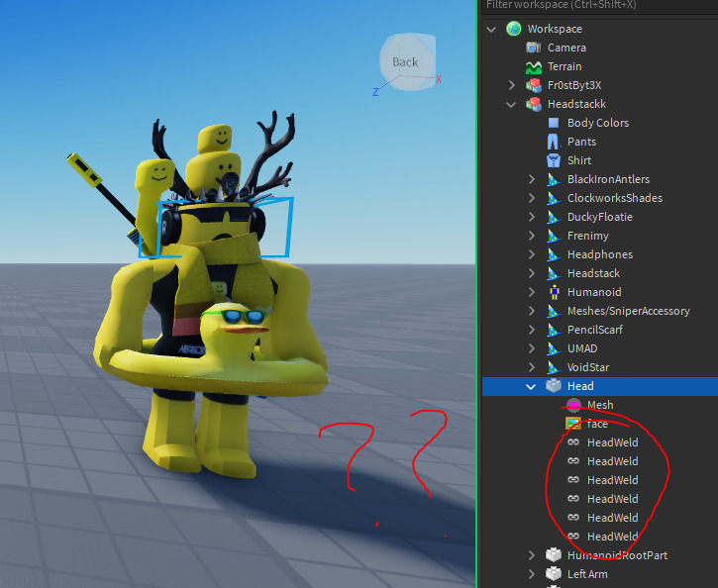Click the UMAD accessory icon
Viewport: 718px width, 588px height.
(554, 348)
